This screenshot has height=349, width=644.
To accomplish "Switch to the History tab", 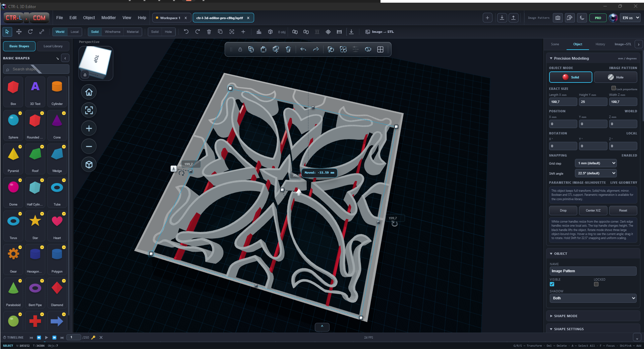I will [x=600, y=44].
